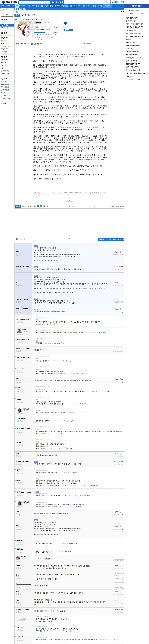Open PC 정보 in left sidebar
This screenshot has height=644, width=149.
pyautogui.click(x=3, y=22)
